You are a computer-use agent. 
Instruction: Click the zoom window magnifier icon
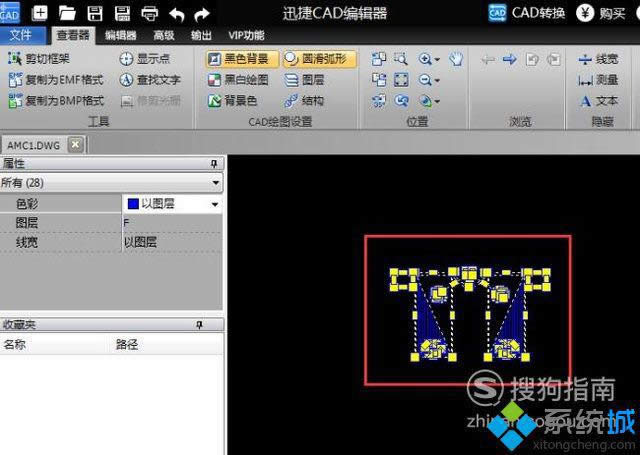401,59
